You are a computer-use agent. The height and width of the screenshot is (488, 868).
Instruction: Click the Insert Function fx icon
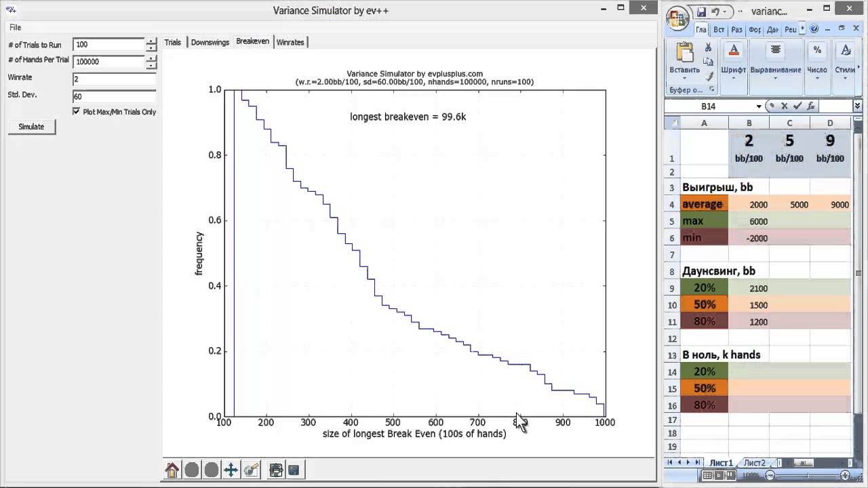[x=810, y=106]
